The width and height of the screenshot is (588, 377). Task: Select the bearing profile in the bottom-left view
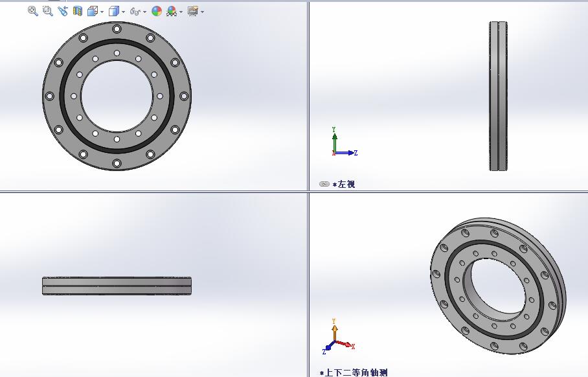117,286
